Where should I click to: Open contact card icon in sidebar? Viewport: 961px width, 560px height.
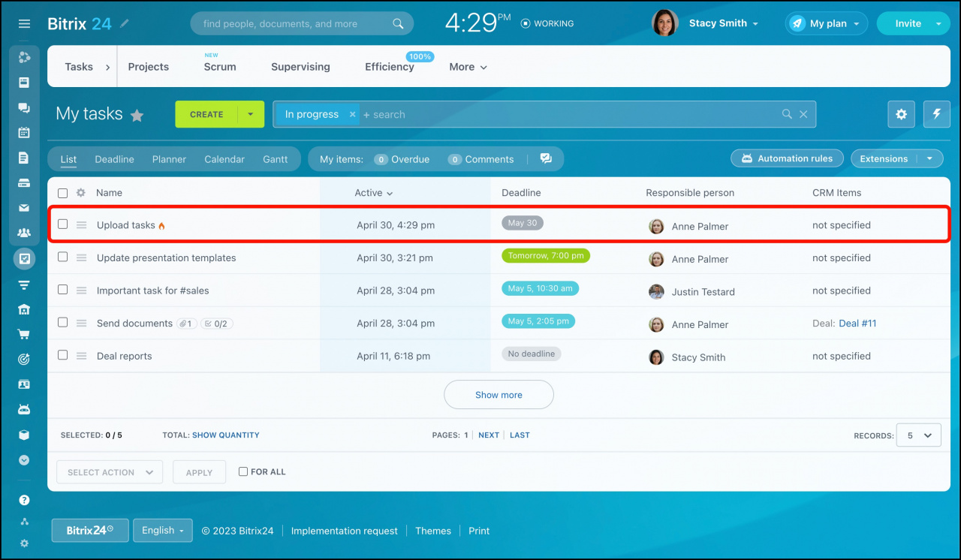[x=24, y=384]
